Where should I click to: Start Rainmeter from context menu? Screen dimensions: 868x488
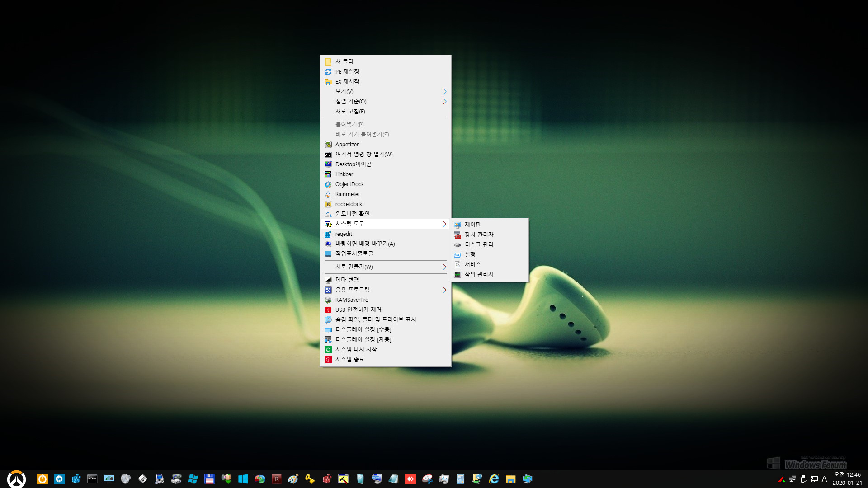pyautogui.click(x=385, y=194)
